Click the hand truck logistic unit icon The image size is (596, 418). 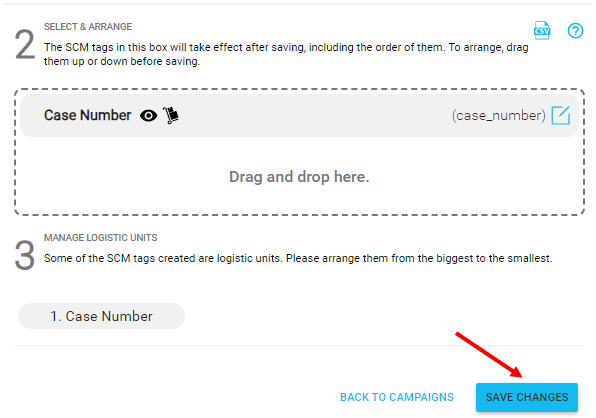(171, 115)
